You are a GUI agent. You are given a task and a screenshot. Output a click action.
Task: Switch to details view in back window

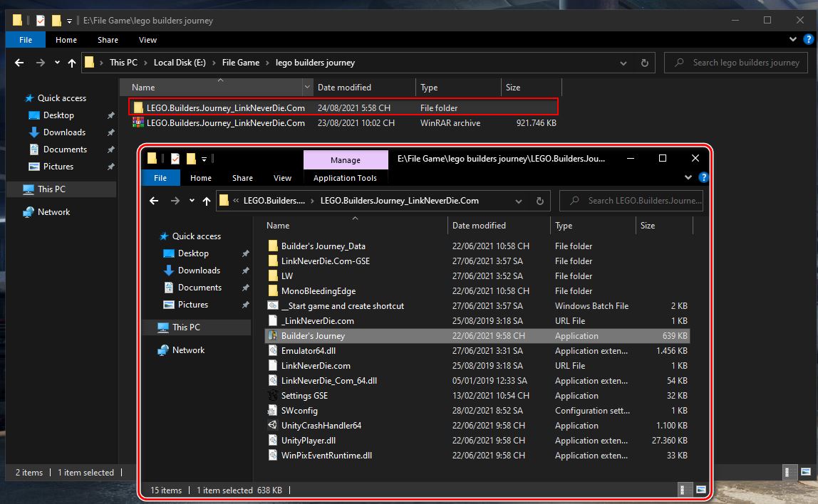point(790,473)
